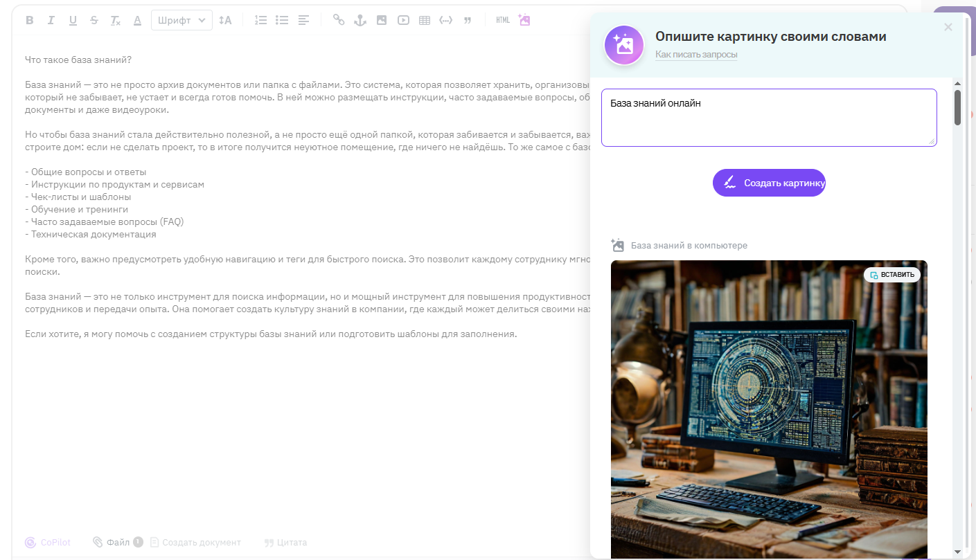Open the text alignment options
The height and width of the screenshot is (560, 976).
click(303, 20)
